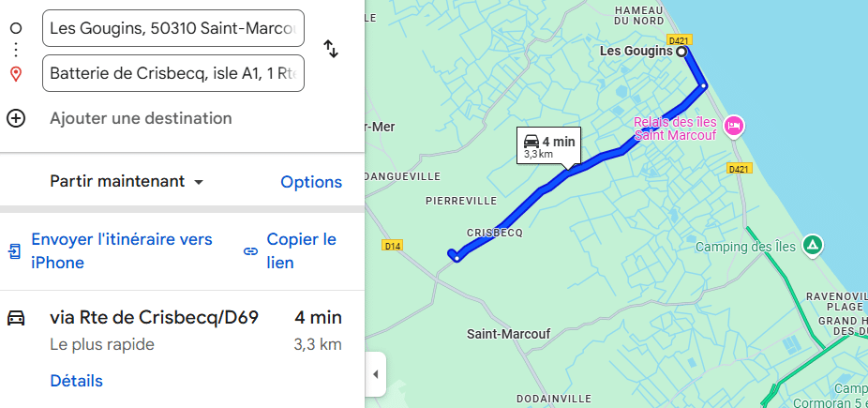Click Ajouter une destination text
The image size is (868, 408).
click(141, 118)
